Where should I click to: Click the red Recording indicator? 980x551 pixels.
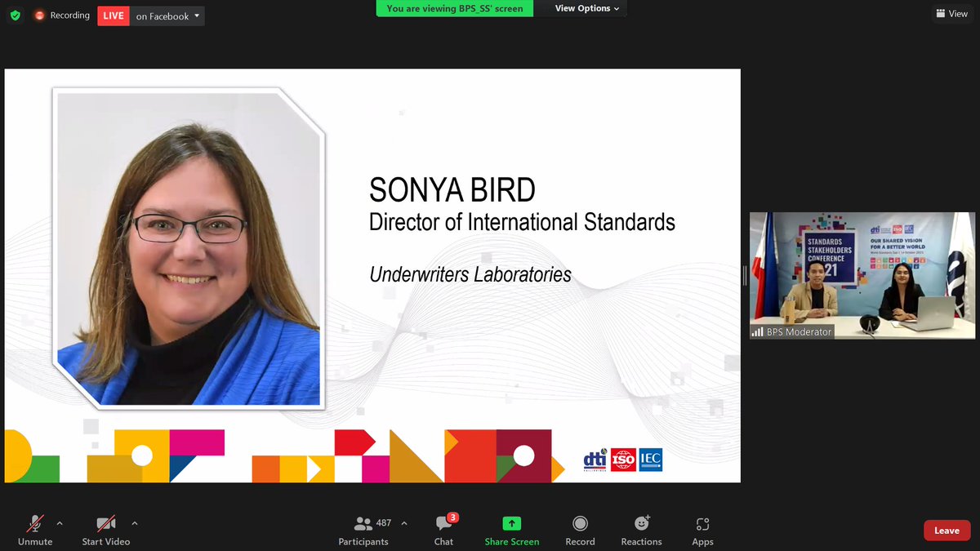(61, 16)
